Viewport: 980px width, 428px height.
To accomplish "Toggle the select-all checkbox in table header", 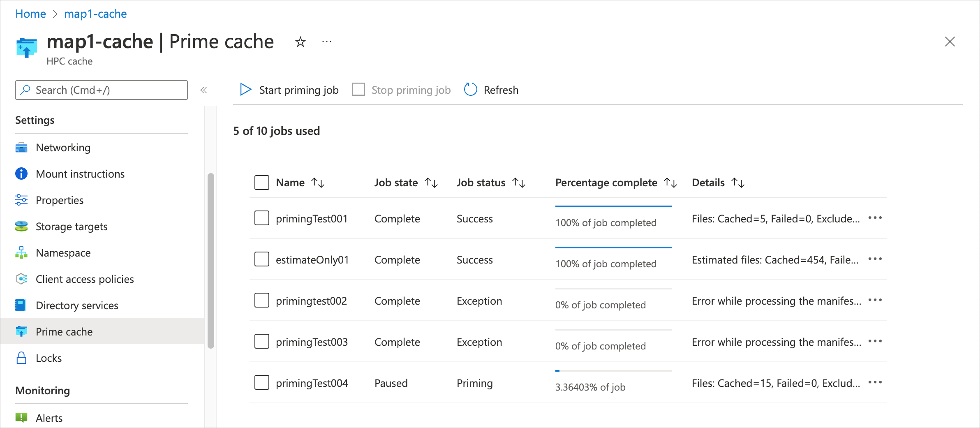I will point(261,181).
